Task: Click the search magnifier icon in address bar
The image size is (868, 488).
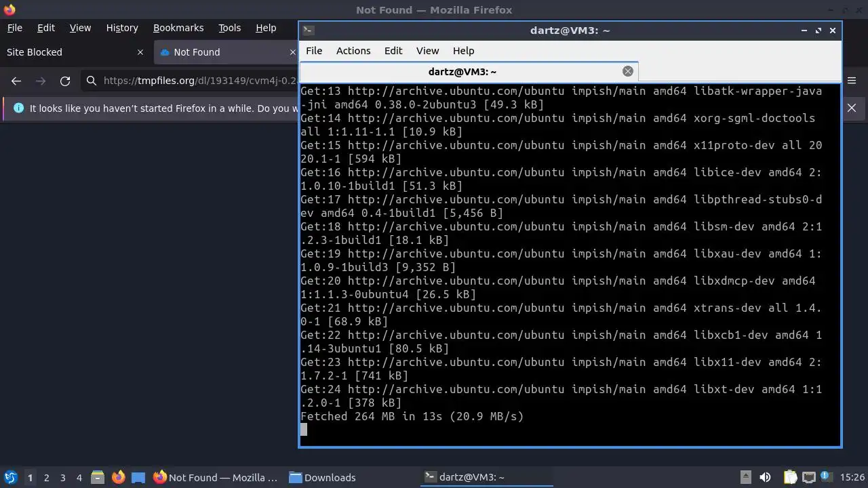Action: pos(92,81)
